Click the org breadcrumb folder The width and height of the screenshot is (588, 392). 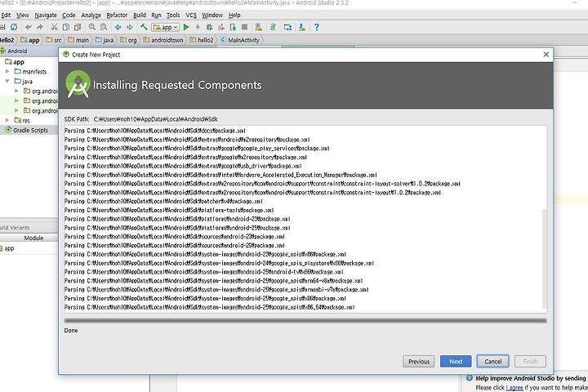pos(128,40)
